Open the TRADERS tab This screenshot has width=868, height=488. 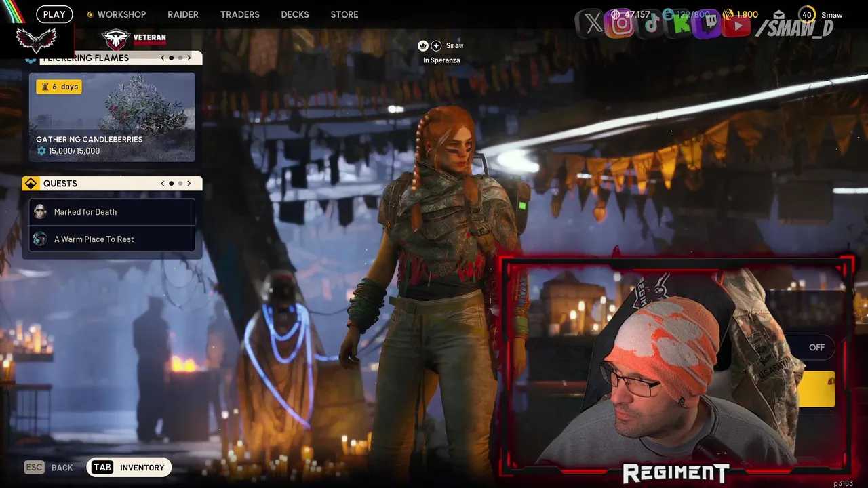[x=240, y=14]
